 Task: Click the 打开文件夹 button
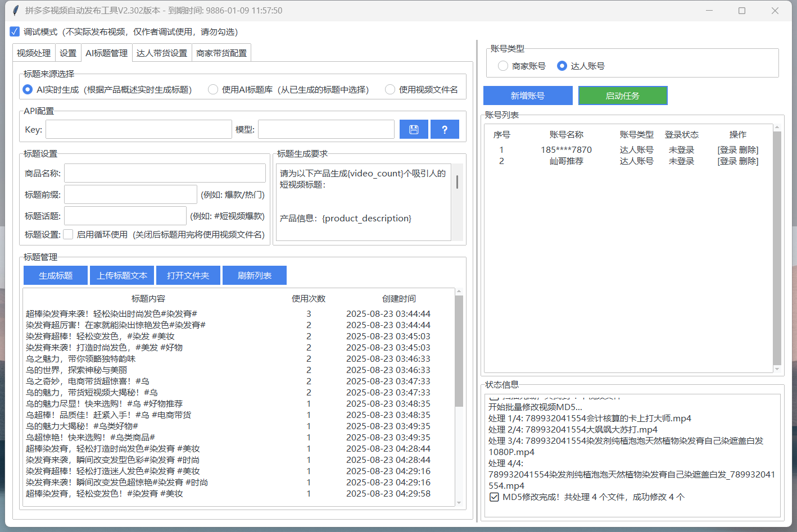coord(188,275)
